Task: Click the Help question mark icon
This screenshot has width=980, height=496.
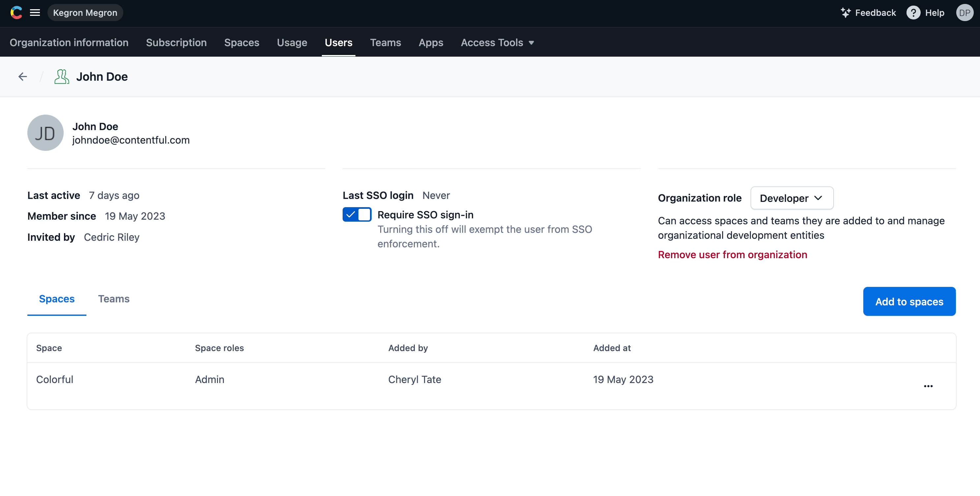Action: [913, 13]
